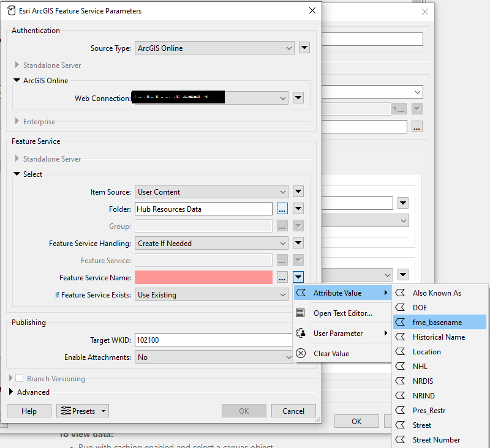This screenshot has width=490, height=448.
Task: Click the top text field in the background dialog
Action: pos(372,39)
